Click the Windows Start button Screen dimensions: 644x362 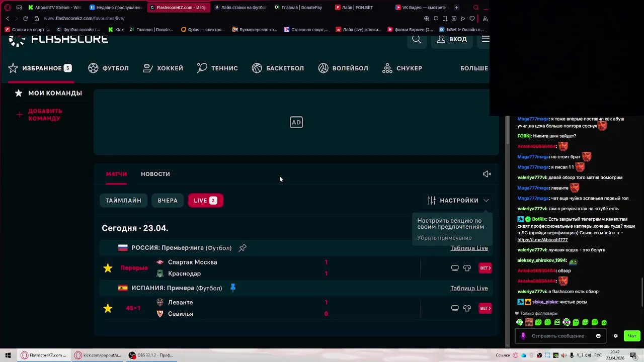(8, 355)
